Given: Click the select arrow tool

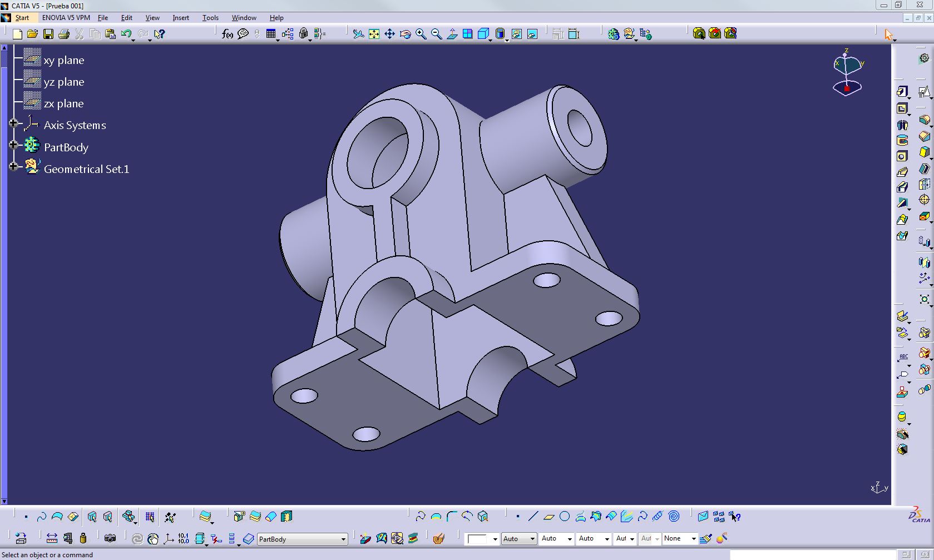Looking at the screenshot, I should pyautogui.click(x=888, y=34).
